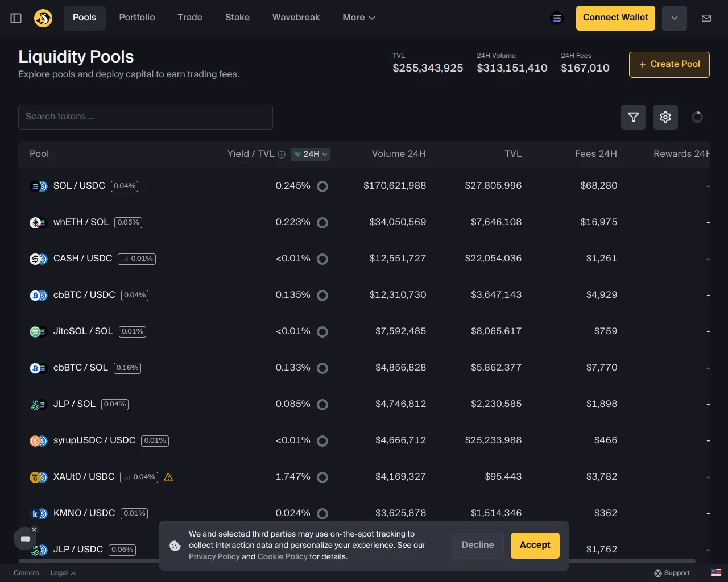Click the cbBTC / USDC token pair icon
Image resolution: width=728 pixels, height=582 pixels.
(39, 295)
